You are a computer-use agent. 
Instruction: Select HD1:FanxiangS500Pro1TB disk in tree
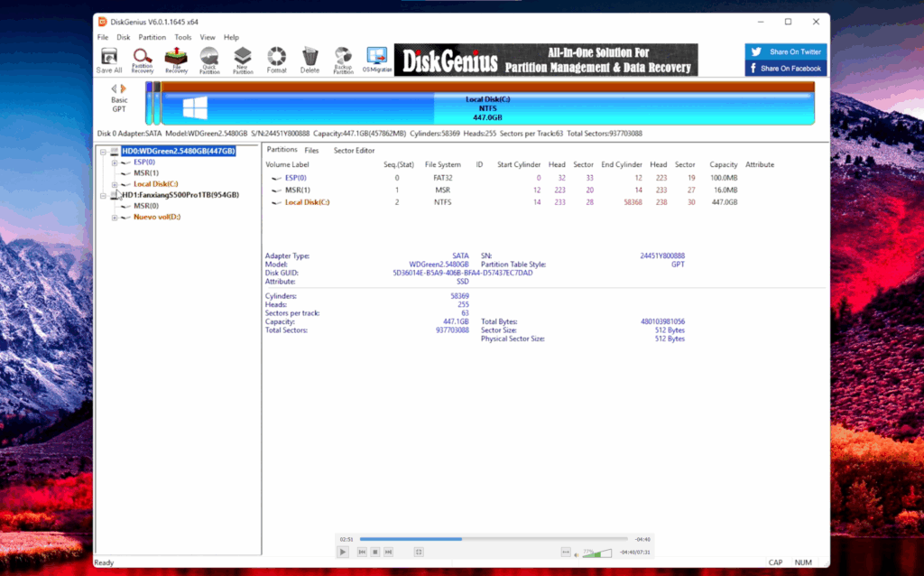point(180,194)
